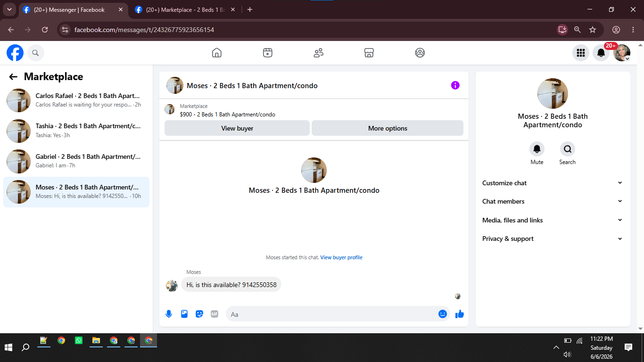
Task: Open the Windows Start menu
Action: coord(8,347)
